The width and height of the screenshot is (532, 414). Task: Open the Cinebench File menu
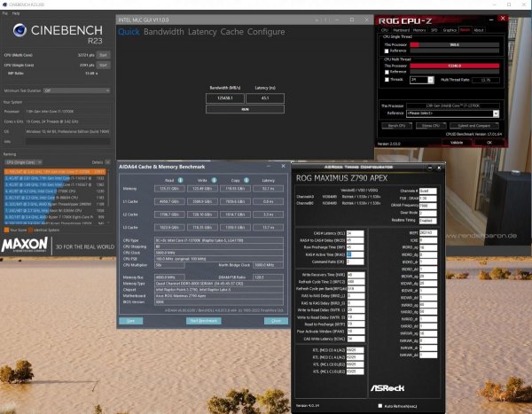[x=4, y=13]
